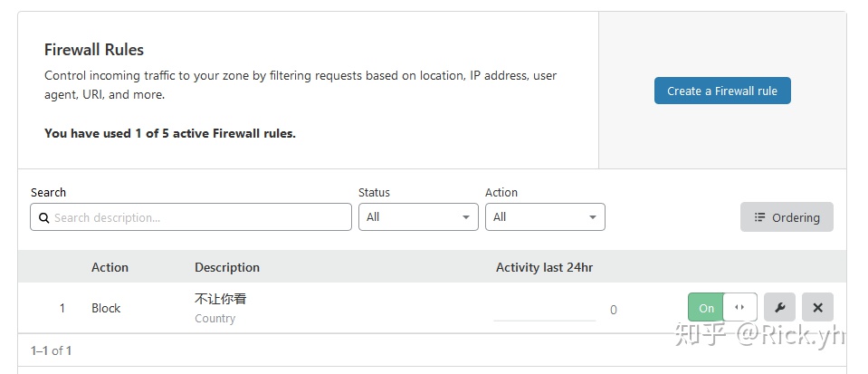Screen dimensions: 868x374
Task: Click the 1–1 of 1 pagination text
Action: [51, 350]
